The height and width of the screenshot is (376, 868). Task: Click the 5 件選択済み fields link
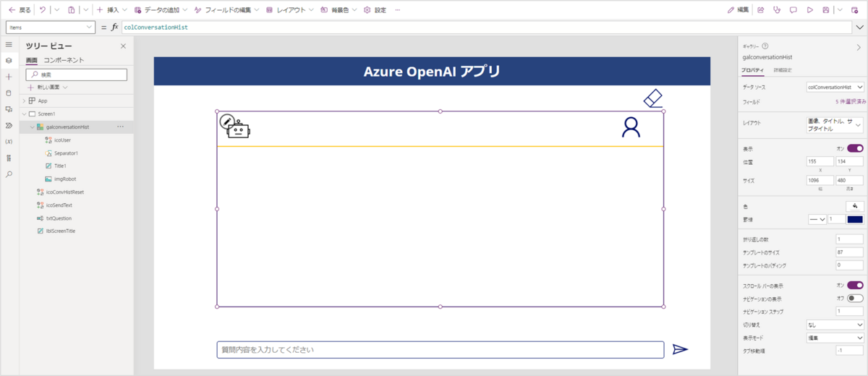coord(851,103)
